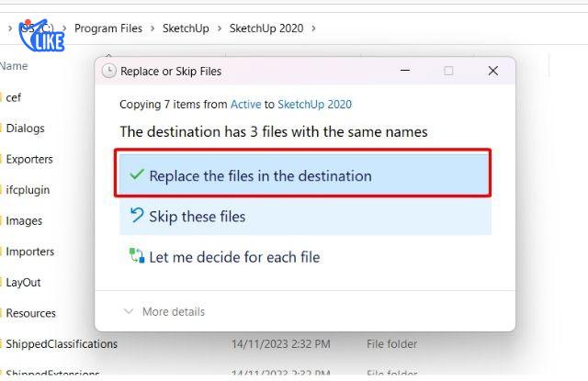Expand the chevron after SketchUp 2020 breadcrumb
This screenshot has height=381, width=588.
[x=314, y=28]
